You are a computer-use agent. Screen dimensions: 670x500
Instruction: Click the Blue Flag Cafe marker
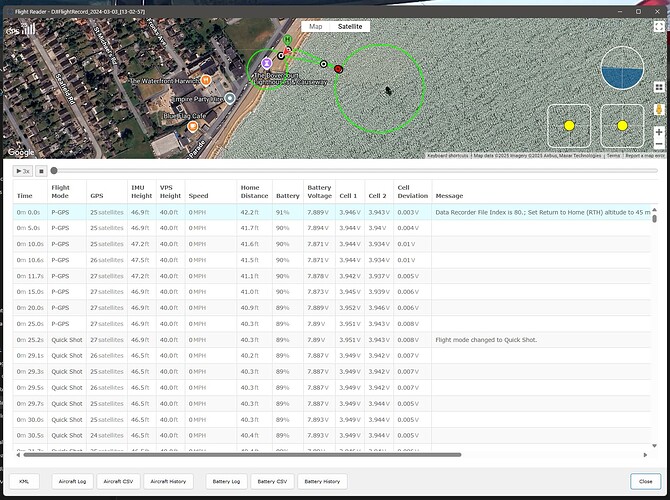pos(193,126)
